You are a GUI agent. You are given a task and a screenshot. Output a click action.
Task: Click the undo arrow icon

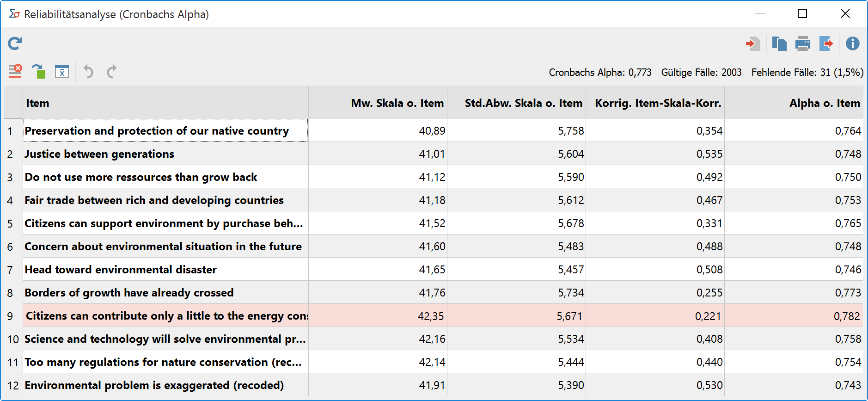(88, 71)
